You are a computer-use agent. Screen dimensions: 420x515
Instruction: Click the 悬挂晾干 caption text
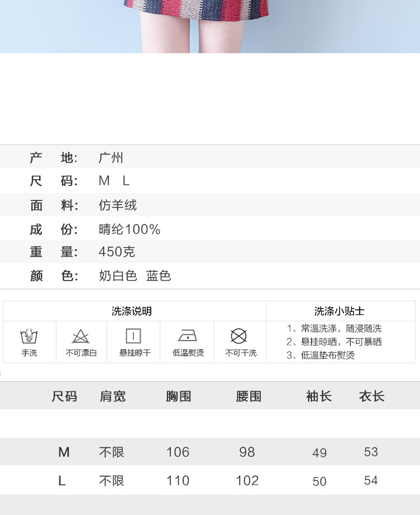point(135,353)
